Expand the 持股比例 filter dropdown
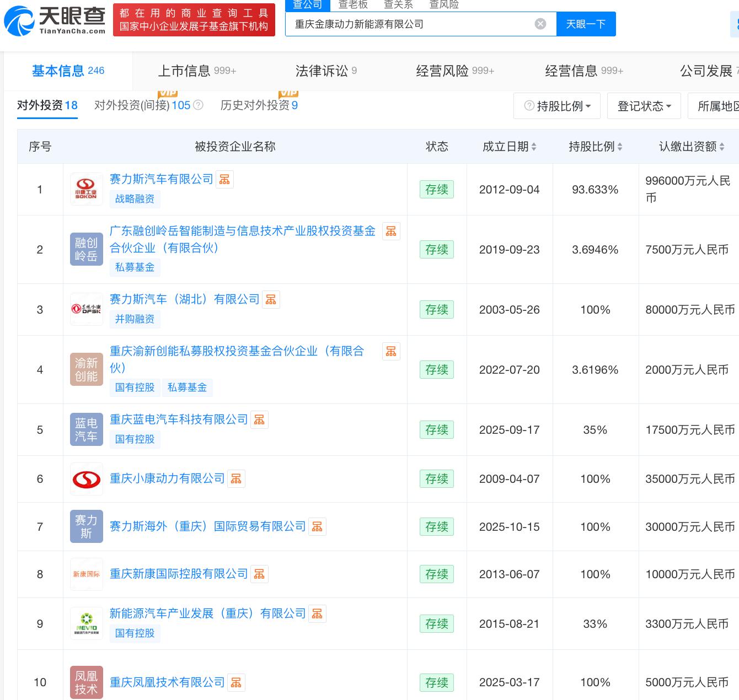Viewport: 739px width, 700px height. tap(558, 106)
